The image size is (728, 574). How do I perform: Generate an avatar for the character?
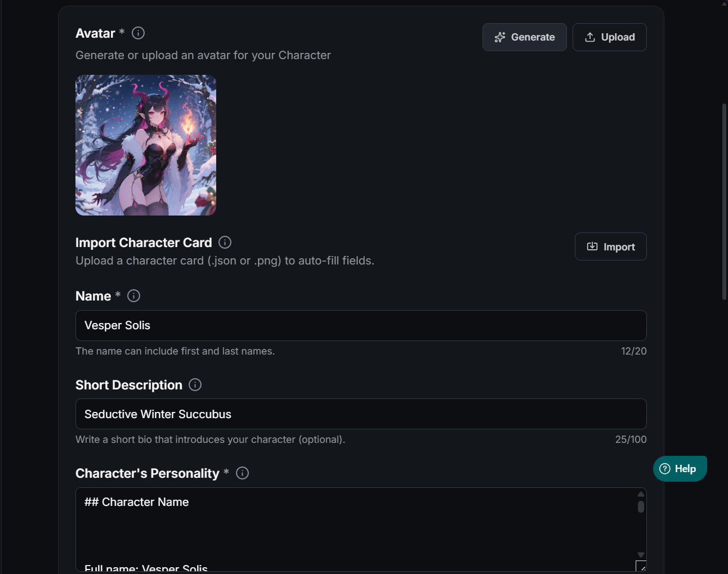(x=525, y=37)
